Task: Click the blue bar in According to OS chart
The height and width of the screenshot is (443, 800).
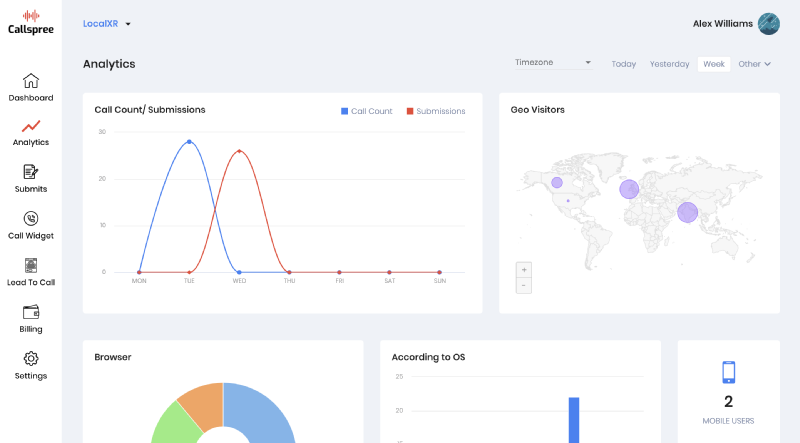Action: point(574,420)
